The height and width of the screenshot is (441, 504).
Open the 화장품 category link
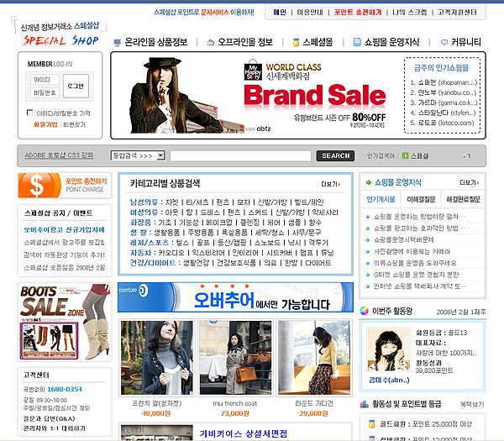pyautogui.click(x=140, y=223)
